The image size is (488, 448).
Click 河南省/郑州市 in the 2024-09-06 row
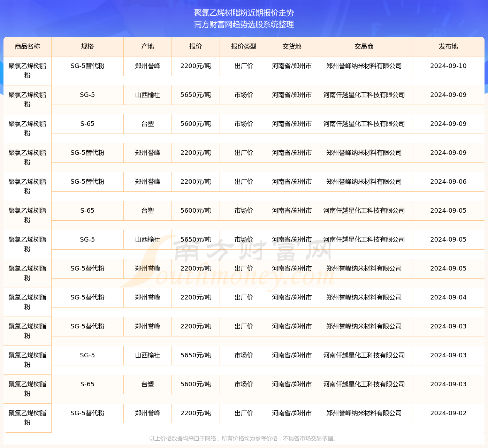tap(292, 182)
